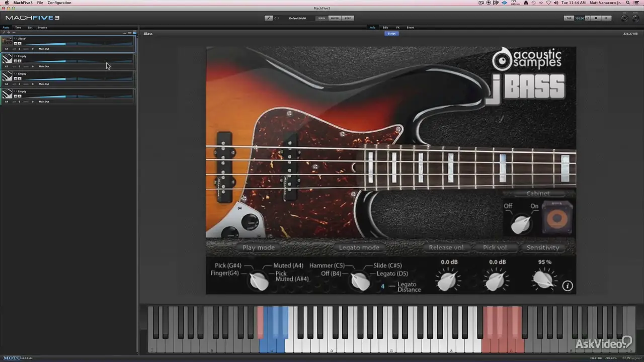
Task: Switch to the Event tab
Action: [411, 28]
